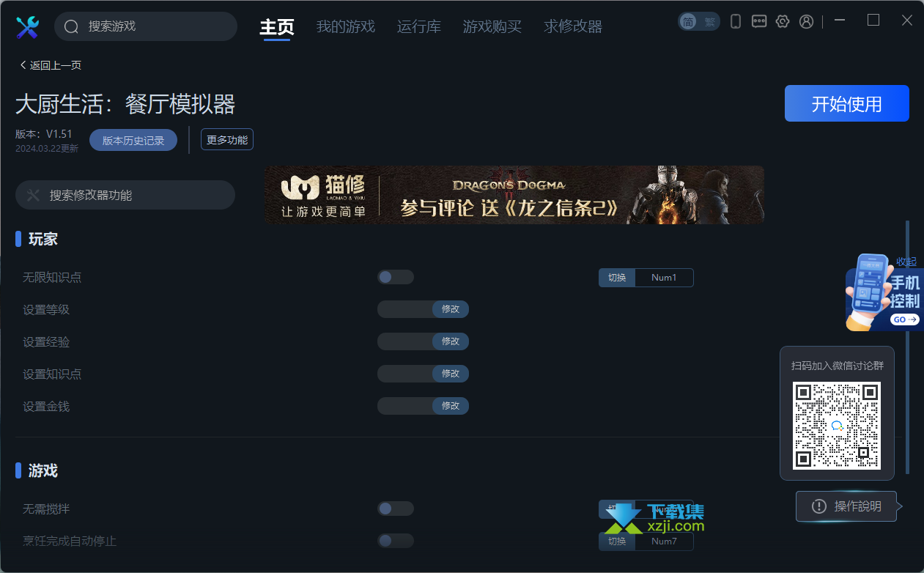
Task: Switch to 我的游戏 tab
Action: (345, 27)
